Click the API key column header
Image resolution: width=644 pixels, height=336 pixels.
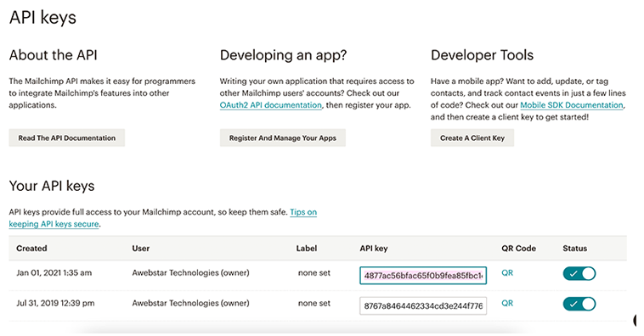(374, 249)
